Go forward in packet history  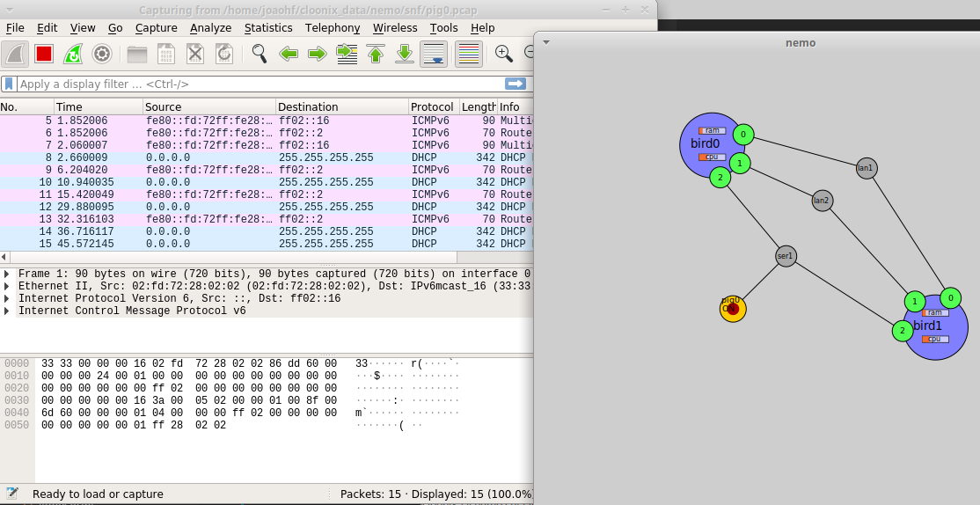[x=318, y=54]
